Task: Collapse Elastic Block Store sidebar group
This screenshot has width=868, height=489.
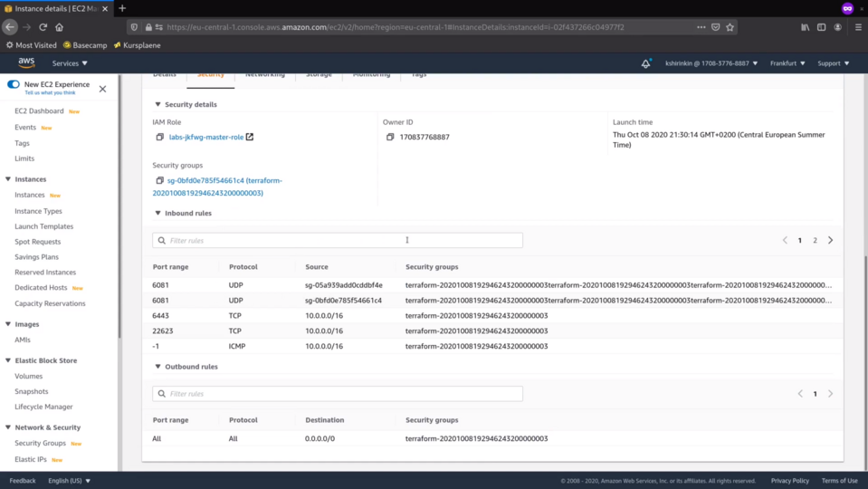Action: point(8,360)
